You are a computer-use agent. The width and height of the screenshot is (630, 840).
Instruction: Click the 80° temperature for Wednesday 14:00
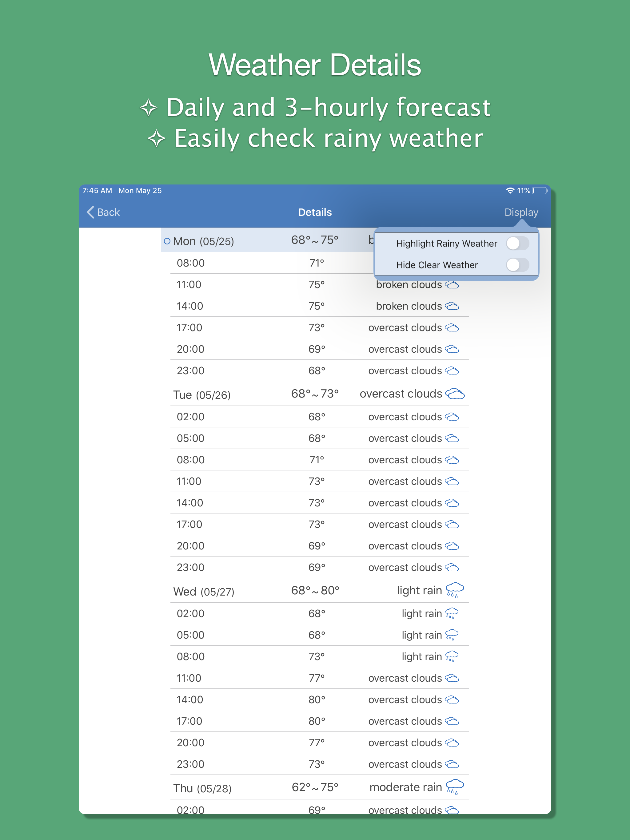317,700
